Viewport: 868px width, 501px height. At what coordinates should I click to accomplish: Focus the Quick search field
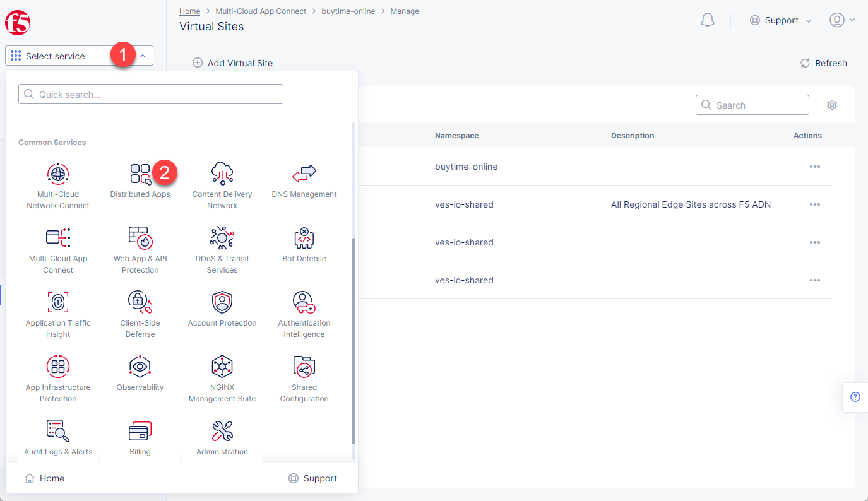click(x=151, y=94)
